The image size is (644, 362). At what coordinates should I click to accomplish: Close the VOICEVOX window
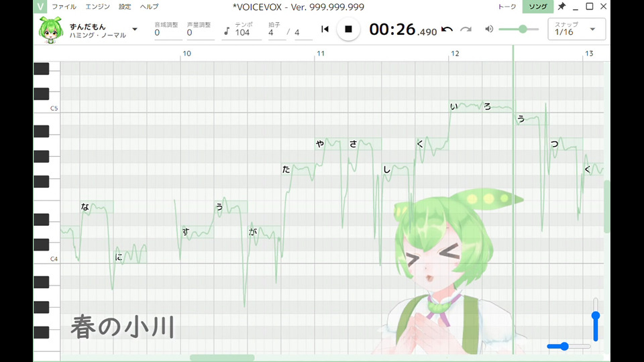[603, 6]
